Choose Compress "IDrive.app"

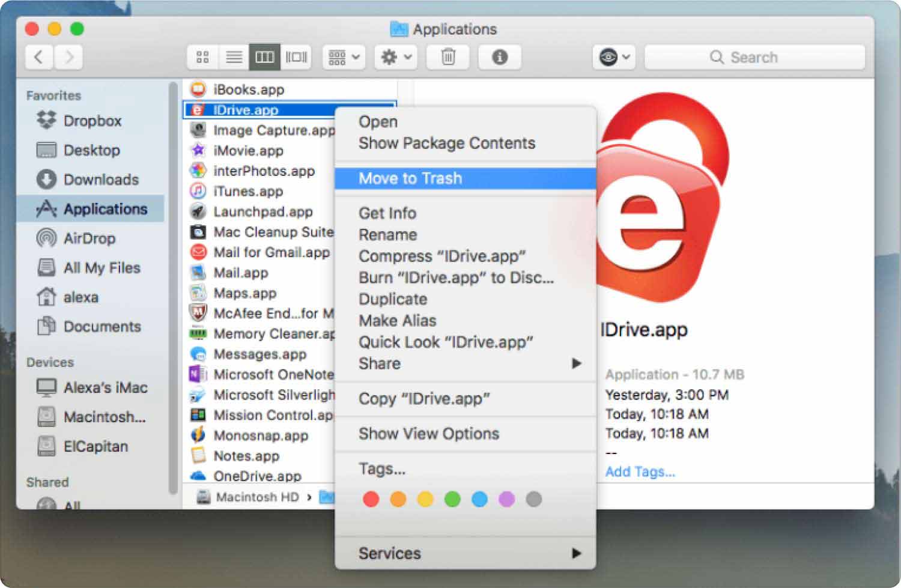pos(466,256)
